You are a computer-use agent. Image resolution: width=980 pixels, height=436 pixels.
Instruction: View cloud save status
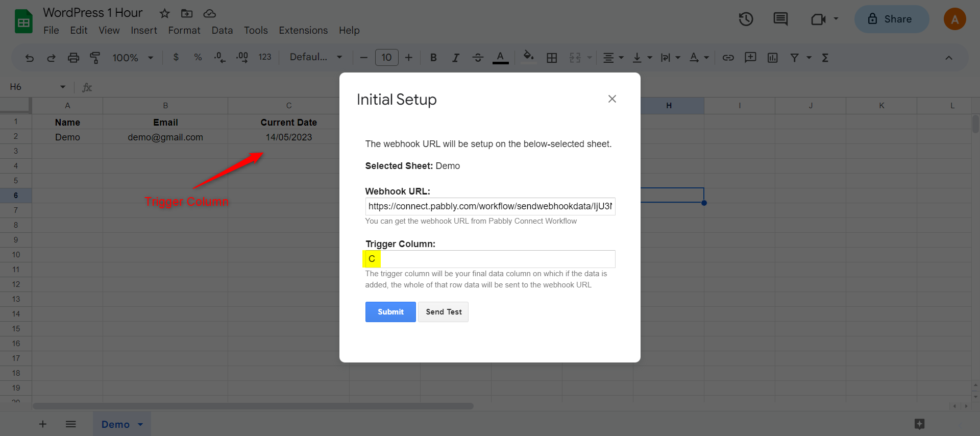(x=209, y=13)
